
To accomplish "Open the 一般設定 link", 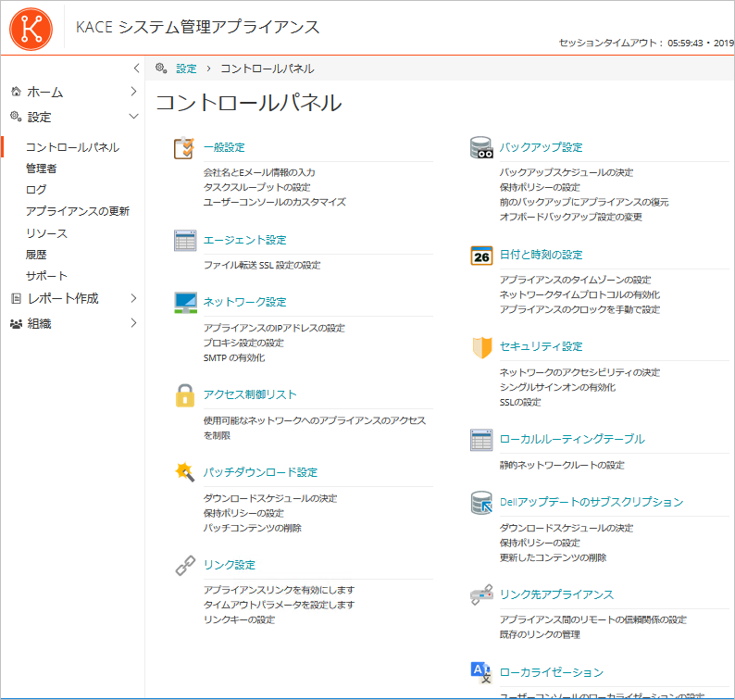I will [x=224, y=147].
